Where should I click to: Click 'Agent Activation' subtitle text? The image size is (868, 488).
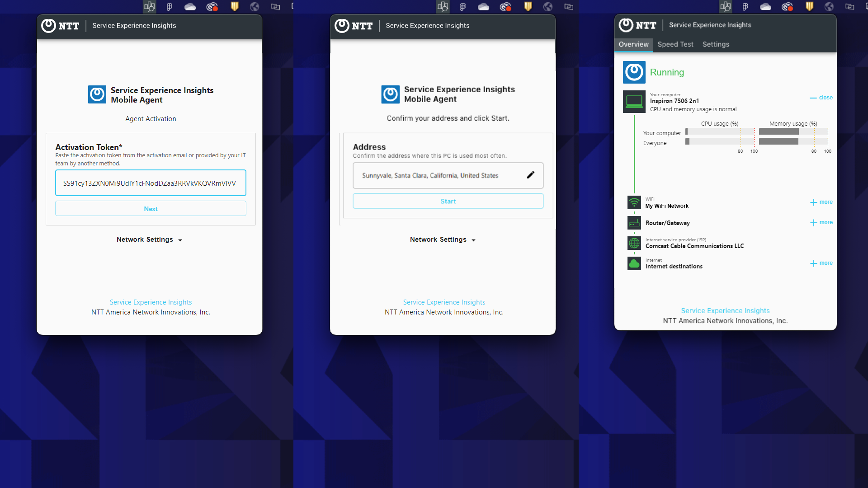click(x=151, y=119)
